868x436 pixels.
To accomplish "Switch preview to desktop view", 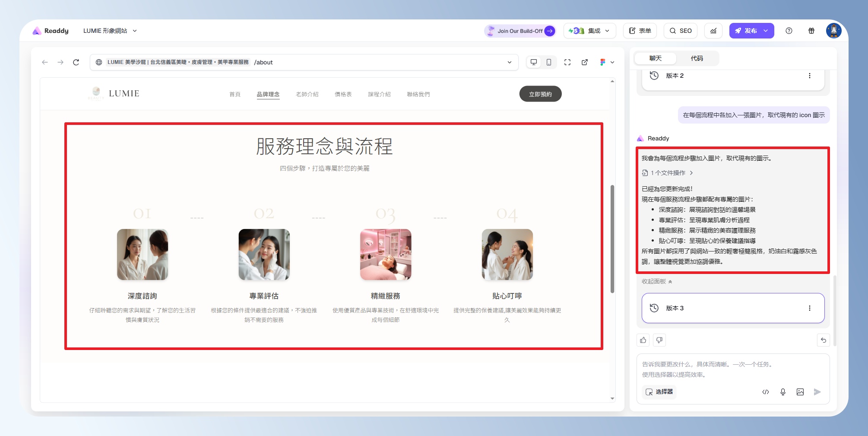I will (x=534, y=62).
